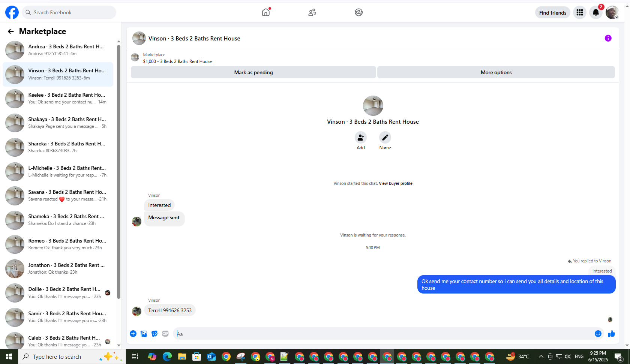630x364 pixels.
Task: Click the Add person icon
Action: tap(361, 138)
